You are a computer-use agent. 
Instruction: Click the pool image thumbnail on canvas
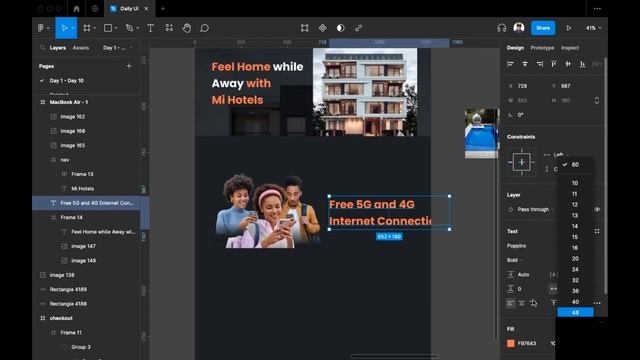481,133
